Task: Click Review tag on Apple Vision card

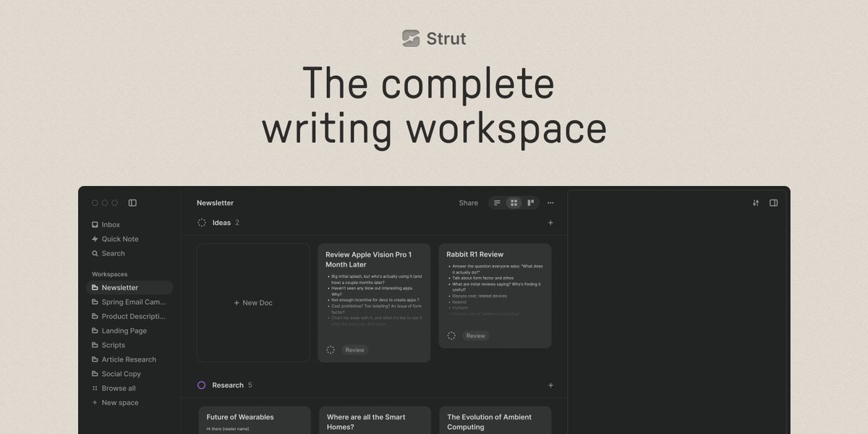Action: click(x=354, y=350)
